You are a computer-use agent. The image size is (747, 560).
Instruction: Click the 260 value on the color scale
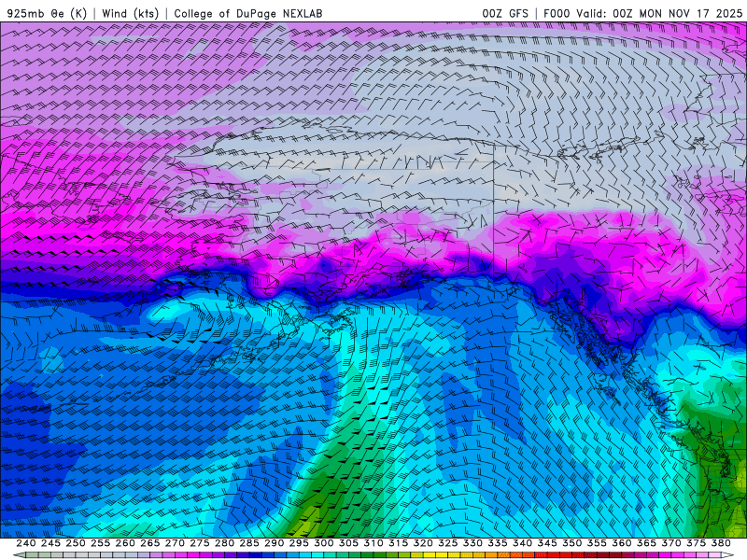(125, 543)
